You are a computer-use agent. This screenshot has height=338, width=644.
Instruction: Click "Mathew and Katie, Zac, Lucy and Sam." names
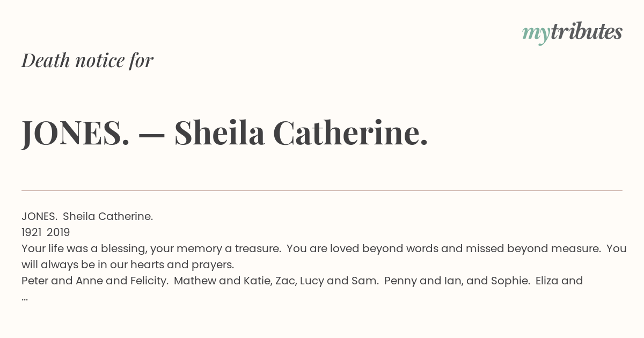(x=276, y=281)
